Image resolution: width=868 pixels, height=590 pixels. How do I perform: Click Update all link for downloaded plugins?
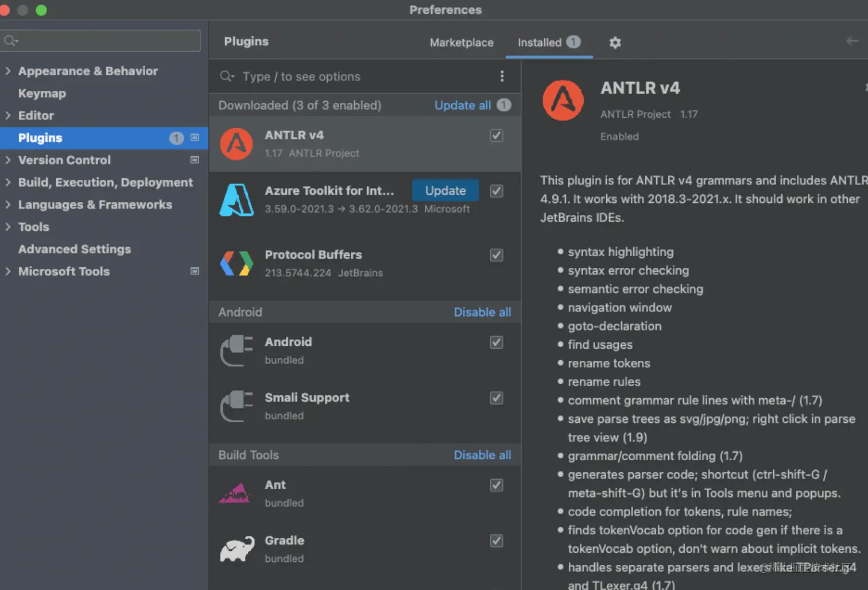tap(462, 105)
